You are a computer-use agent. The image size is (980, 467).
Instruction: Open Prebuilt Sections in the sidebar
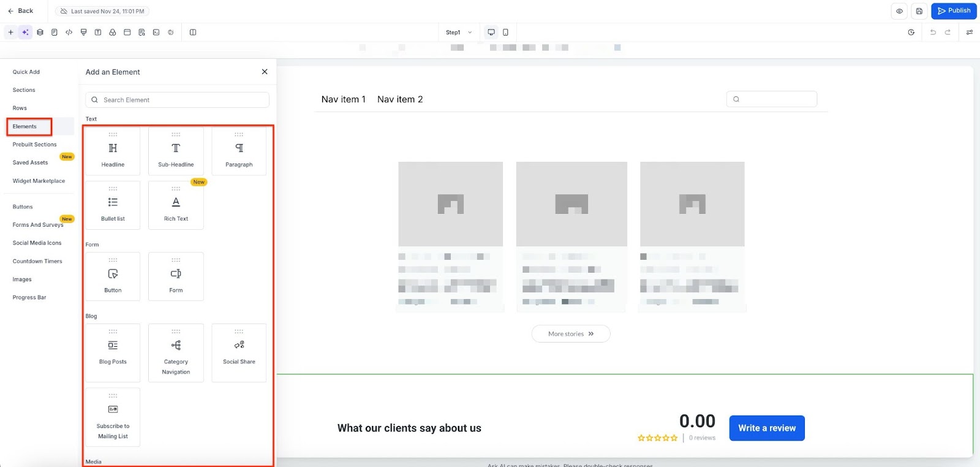(34, 145)
